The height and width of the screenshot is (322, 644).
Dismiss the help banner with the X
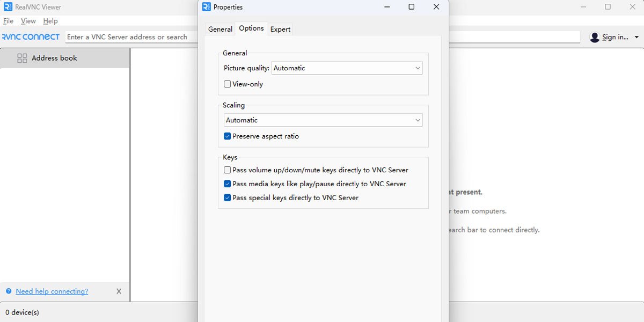119,291
